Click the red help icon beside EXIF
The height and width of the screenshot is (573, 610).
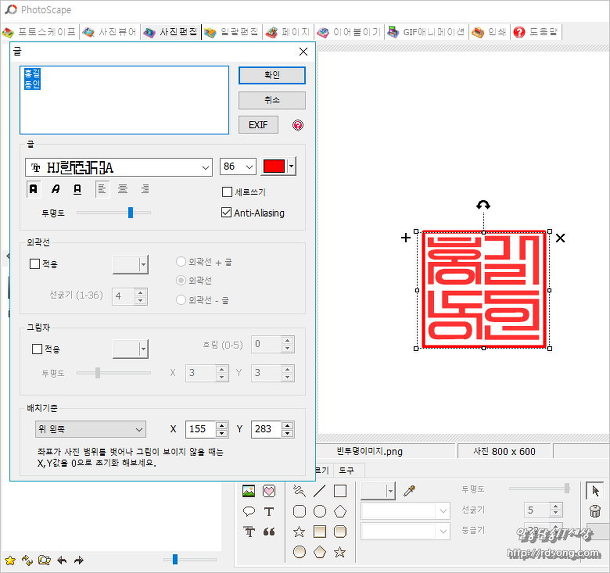pos(297,125)
